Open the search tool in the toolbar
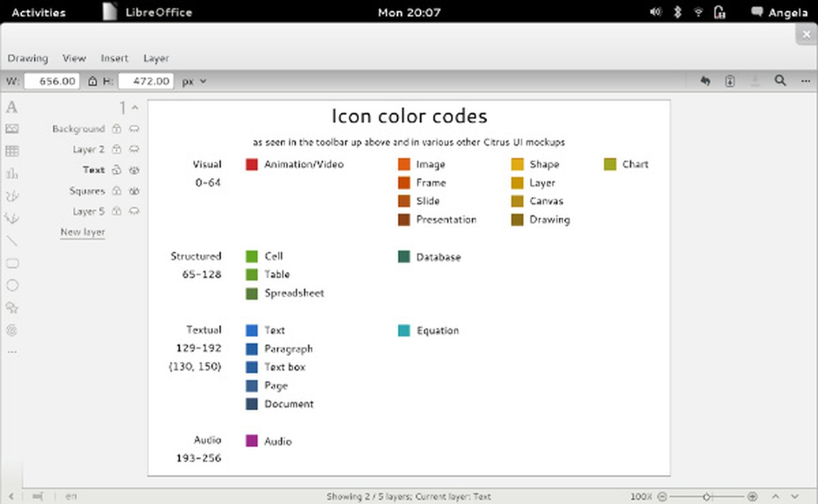Viewport: 818px width, 504px height. click(x=780, y=80)
